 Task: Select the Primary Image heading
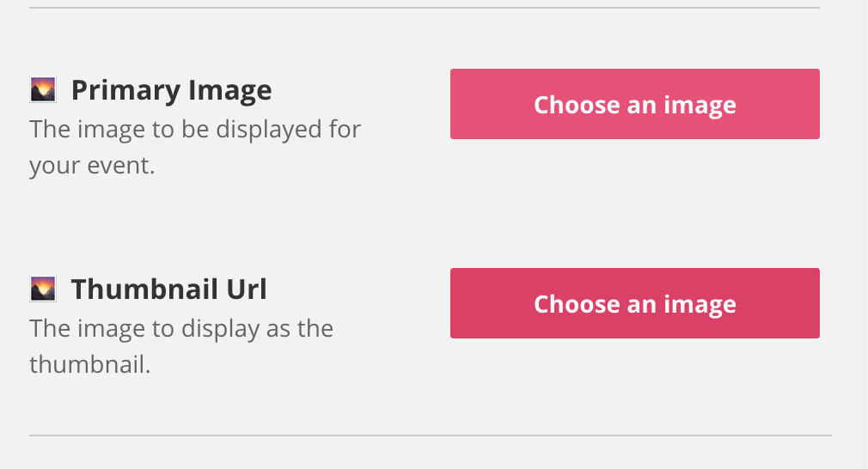pos(171,91)
